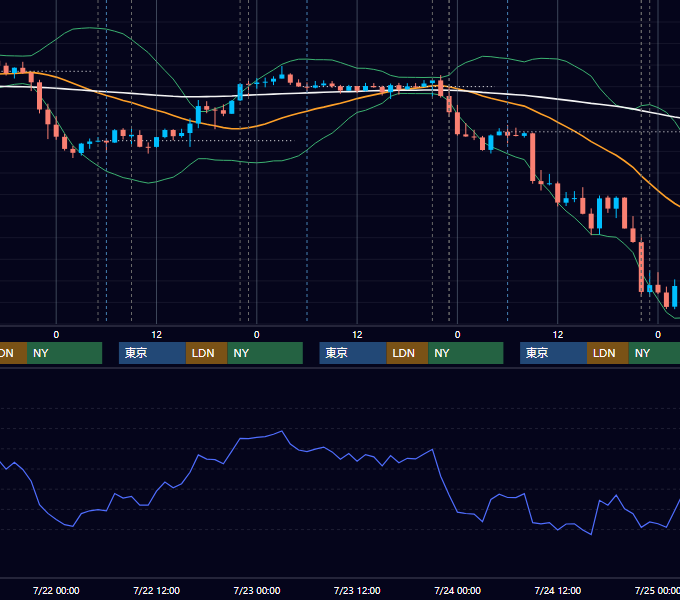Select the 7/23 00:00 time axis label

pos(257,590)
